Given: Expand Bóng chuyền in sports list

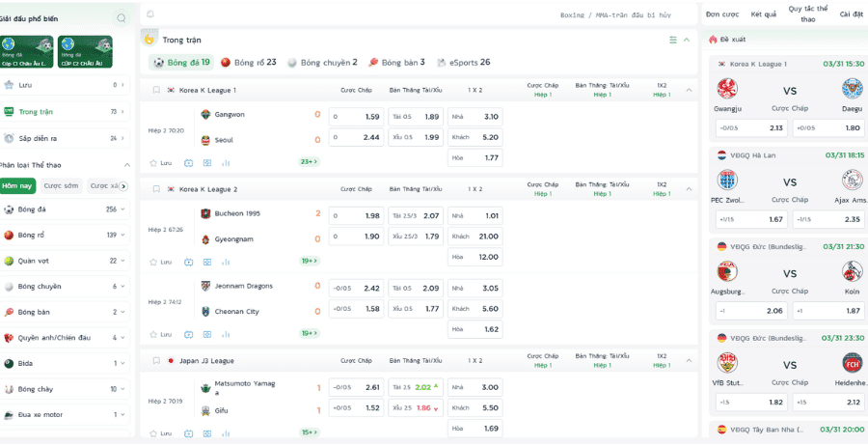Looking at the screenshot, I should pyautogui.click(x=65, y=287).
